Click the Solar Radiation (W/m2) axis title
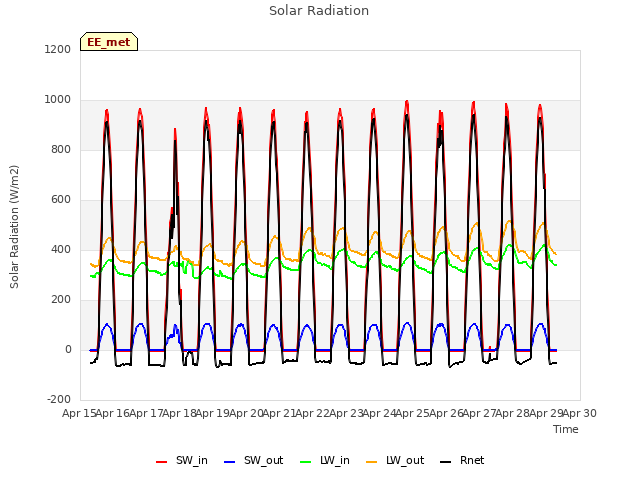Viewport: 640px width, 480px height. coord(14,227)
